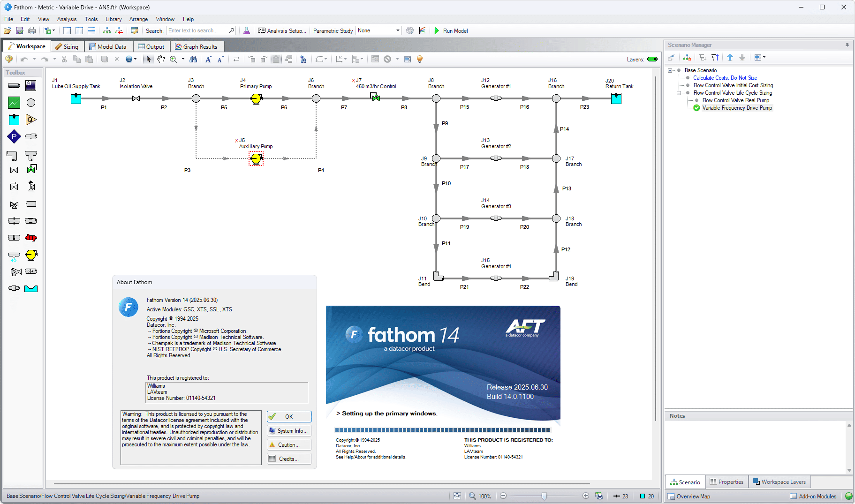Open Analysis Setup from the main toolbar
This screenshot has height=504, width=855.
(281, 30)
